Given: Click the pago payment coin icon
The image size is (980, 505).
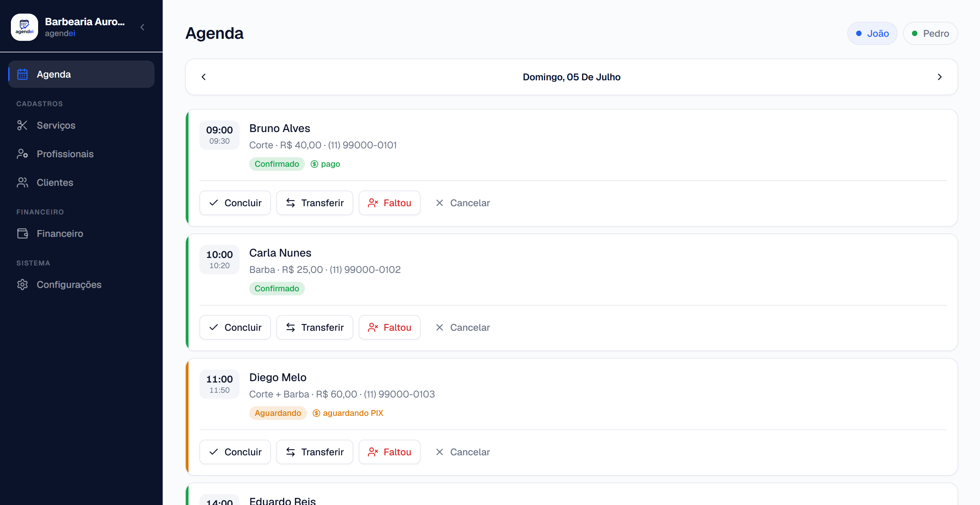Looking at the screenshot, I should tap(314, 164).
